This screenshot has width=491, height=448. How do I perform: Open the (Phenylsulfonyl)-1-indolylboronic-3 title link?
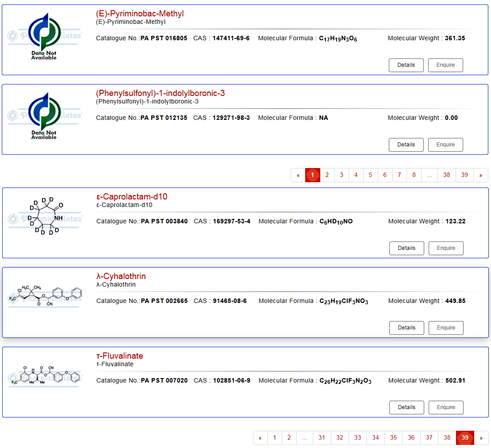[x=160, y=93]
